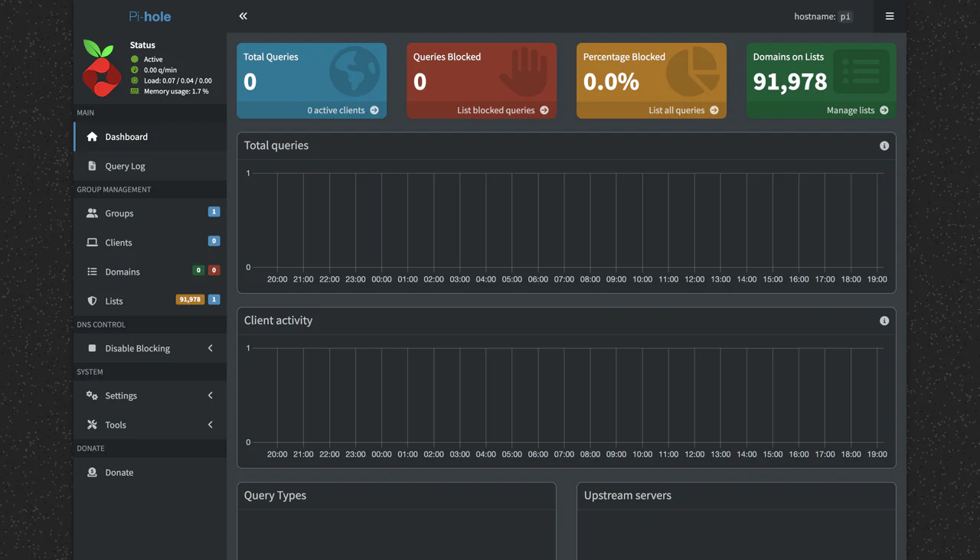Click the hand icon in Queries Blocked card
Image resolution: width=980 pixels, height=560 pixels.
coord(524,72)
